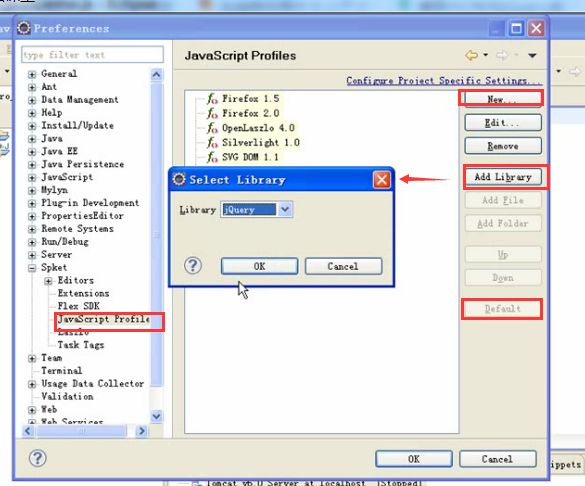Click the help icon in Select Library dialog
Image resolution: width=585 pixels, height=486 pixels.
click(x=193, y=266)
